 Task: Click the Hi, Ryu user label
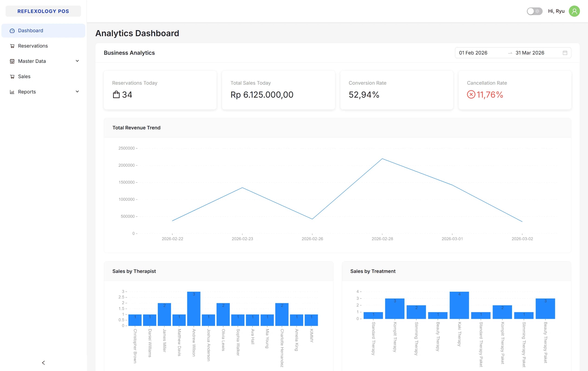[x=556, y=11]
